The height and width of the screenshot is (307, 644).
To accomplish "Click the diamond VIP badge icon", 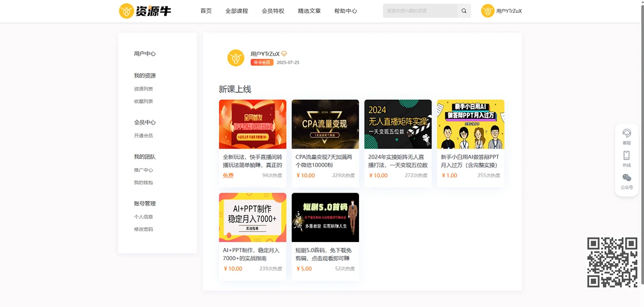I will click(284, 54).
